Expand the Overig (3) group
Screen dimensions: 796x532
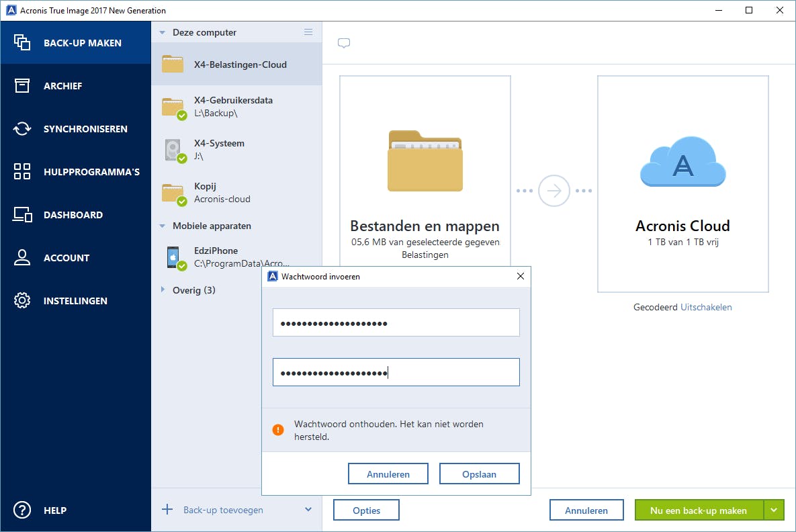click(163, 290)
